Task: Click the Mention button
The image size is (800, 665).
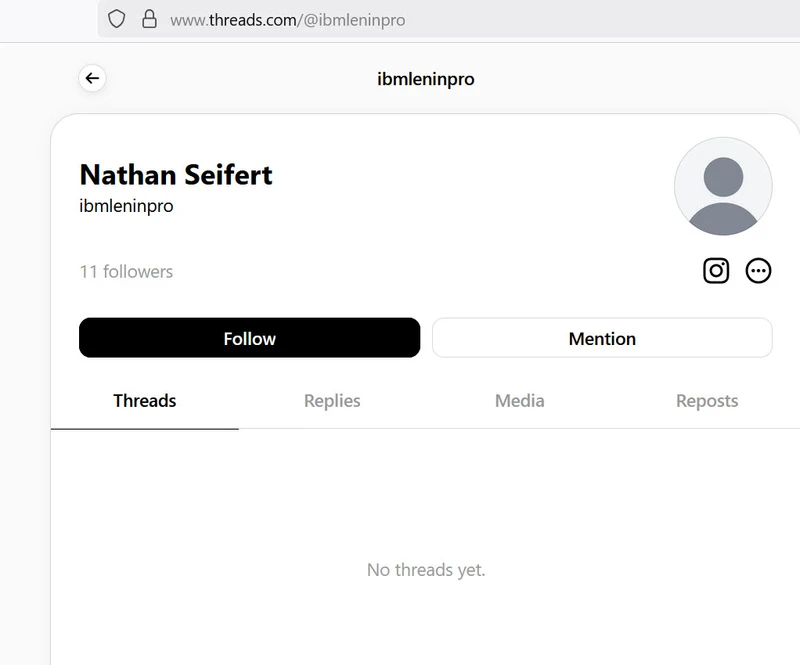Action: click(x=602, y=338)
